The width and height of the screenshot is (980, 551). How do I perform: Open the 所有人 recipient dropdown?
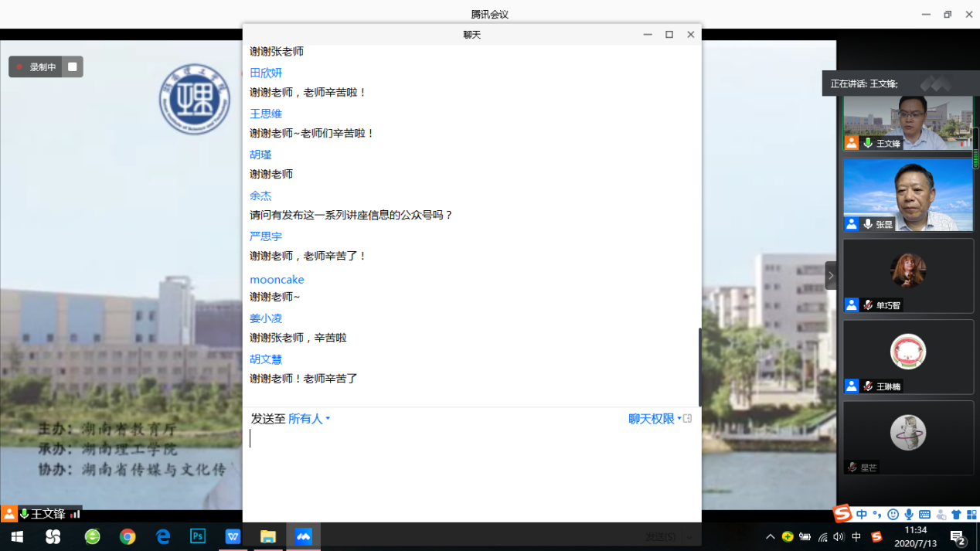point(308,419)
